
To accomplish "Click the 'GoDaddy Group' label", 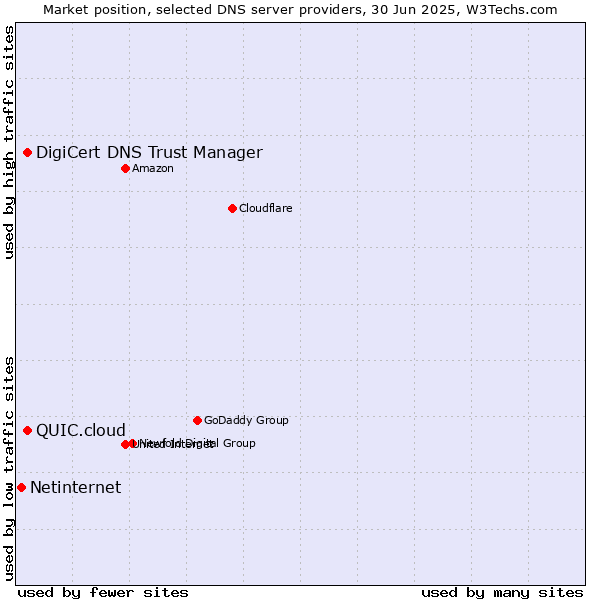I will [x=246, y=420].
